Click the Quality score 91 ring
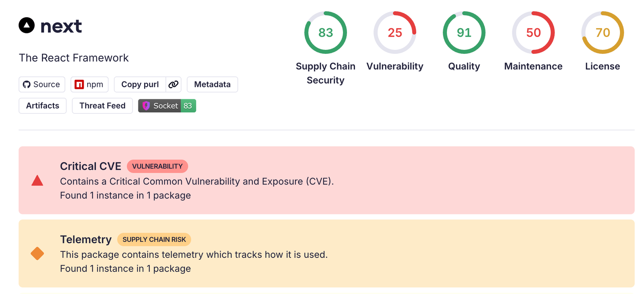Viewport: 644px width, 294px height. click(464, 33)
